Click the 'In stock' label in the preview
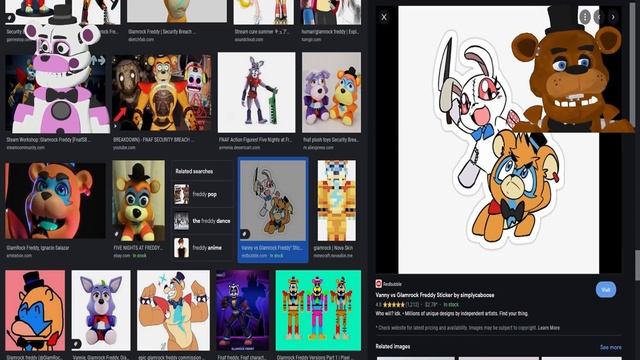Viewport: 640px width, 360px height. click(451, 304)
